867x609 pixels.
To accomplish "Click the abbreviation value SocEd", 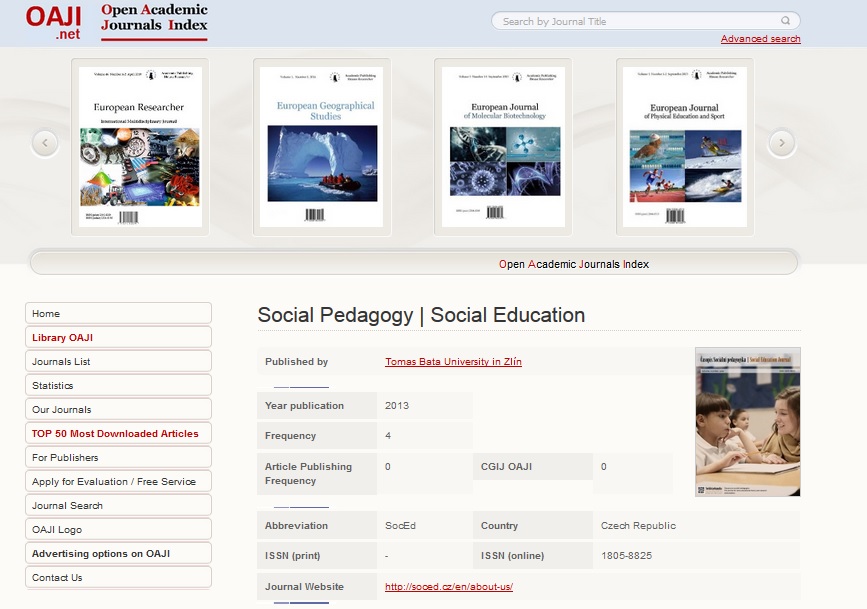I will pyautogui.click(x=400, y=525).
